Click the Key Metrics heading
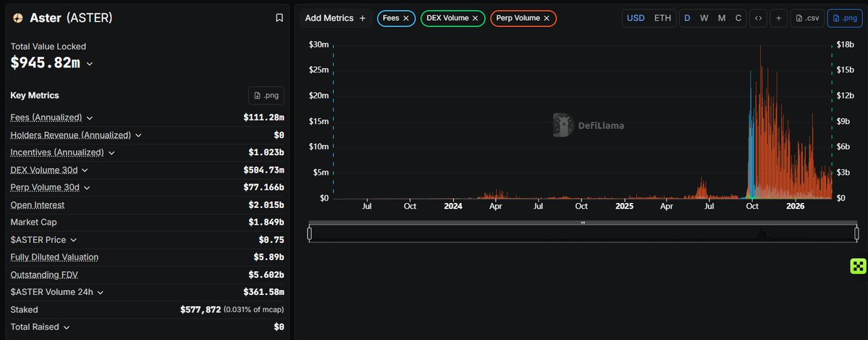 click(35, 96)
